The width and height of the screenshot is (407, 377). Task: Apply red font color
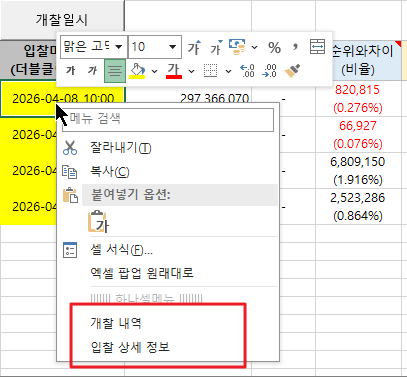tap(174, 70)
